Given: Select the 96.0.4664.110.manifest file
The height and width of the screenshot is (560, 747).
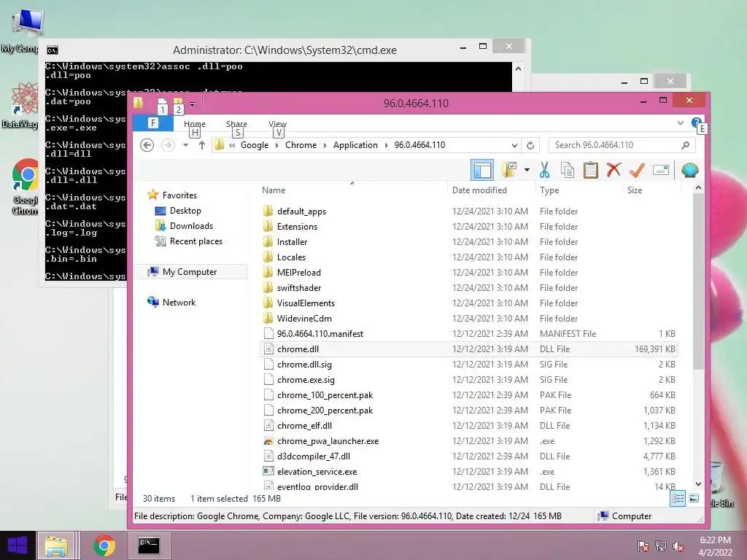Looking at the screenshot, I should 320,333.
